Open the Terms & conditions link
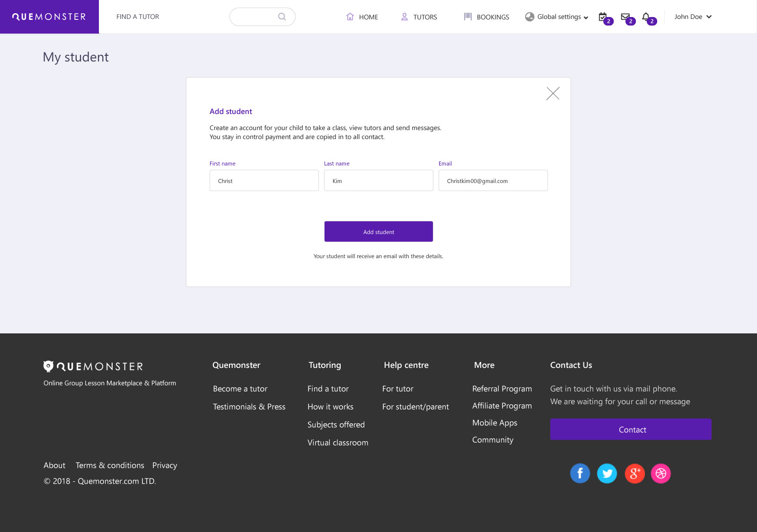757x532 pixels. 110,465
